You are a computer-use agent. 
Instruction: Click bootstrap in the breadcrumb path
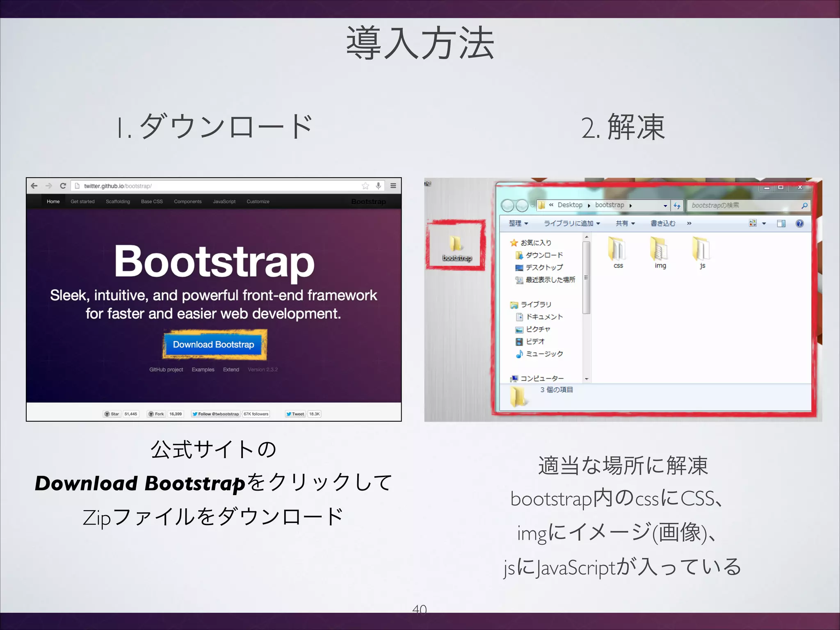click(x=609, y=205)
